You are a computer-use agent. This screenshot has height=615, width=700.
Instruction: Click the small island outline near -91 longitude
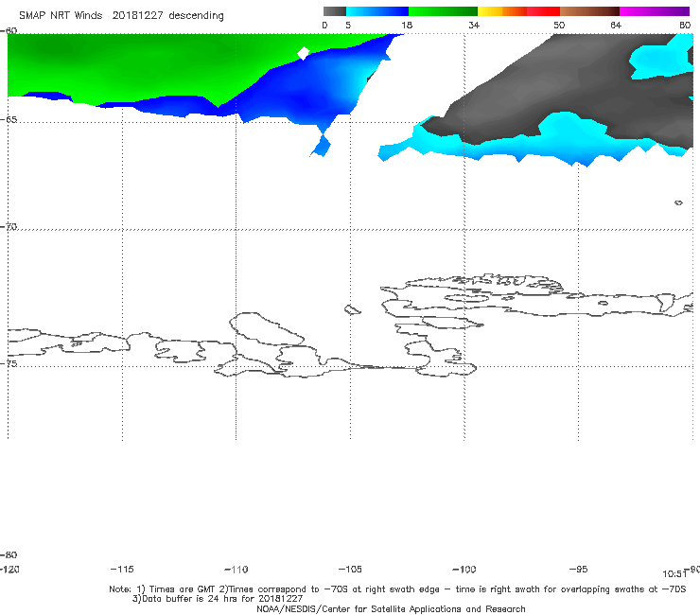678,202
